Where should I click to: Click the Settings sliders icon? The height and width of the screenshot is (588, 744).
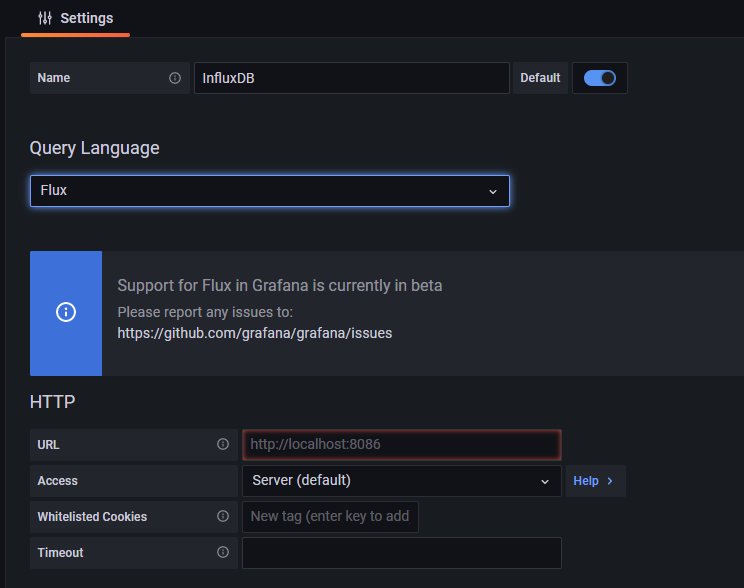pos(45,18)
